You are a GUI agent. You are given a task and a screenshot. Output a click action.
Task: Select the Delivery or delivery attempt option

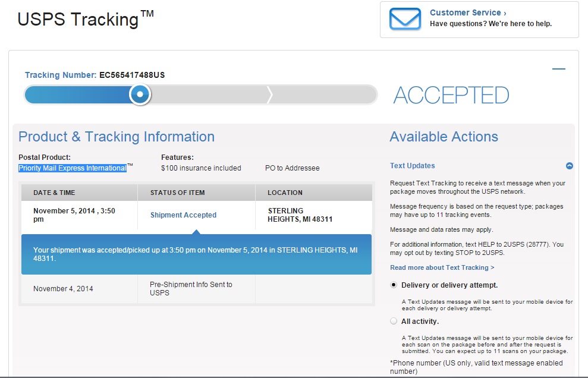[x=394, y=285]
